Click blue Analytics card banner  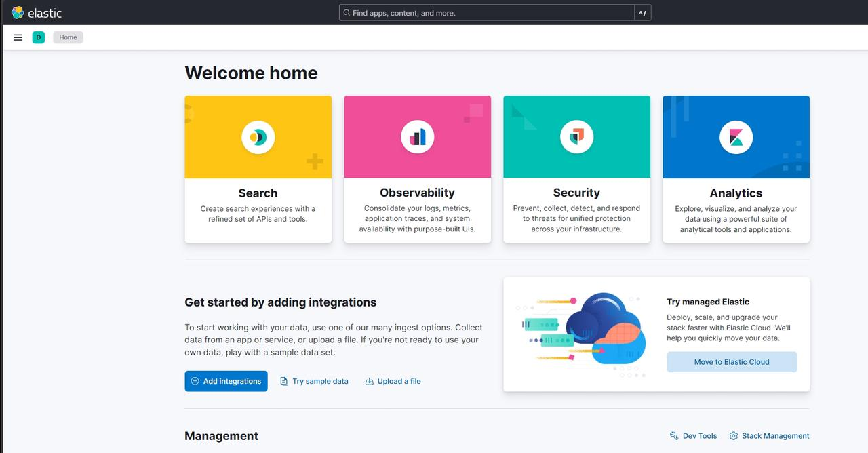736,137
